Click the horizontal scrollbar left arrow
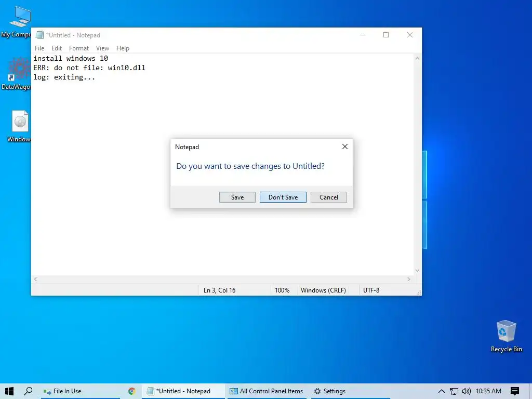 (x=35, y=279)
